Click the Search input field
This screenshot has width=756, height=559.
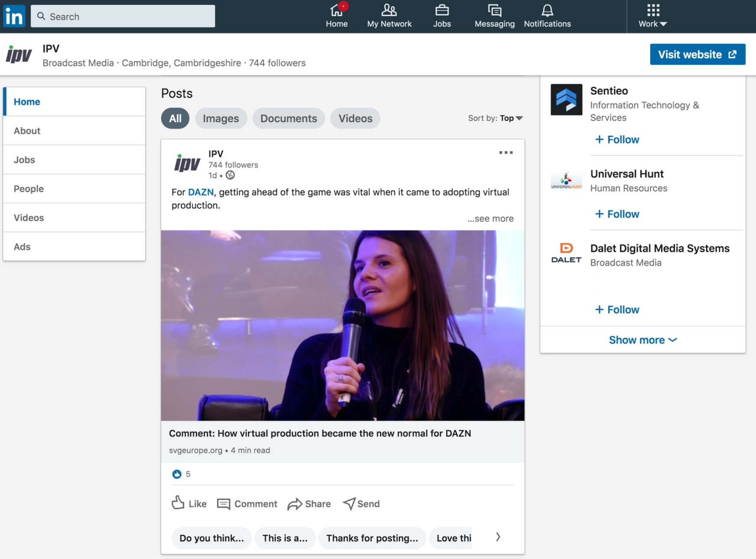tap(123, 16)
